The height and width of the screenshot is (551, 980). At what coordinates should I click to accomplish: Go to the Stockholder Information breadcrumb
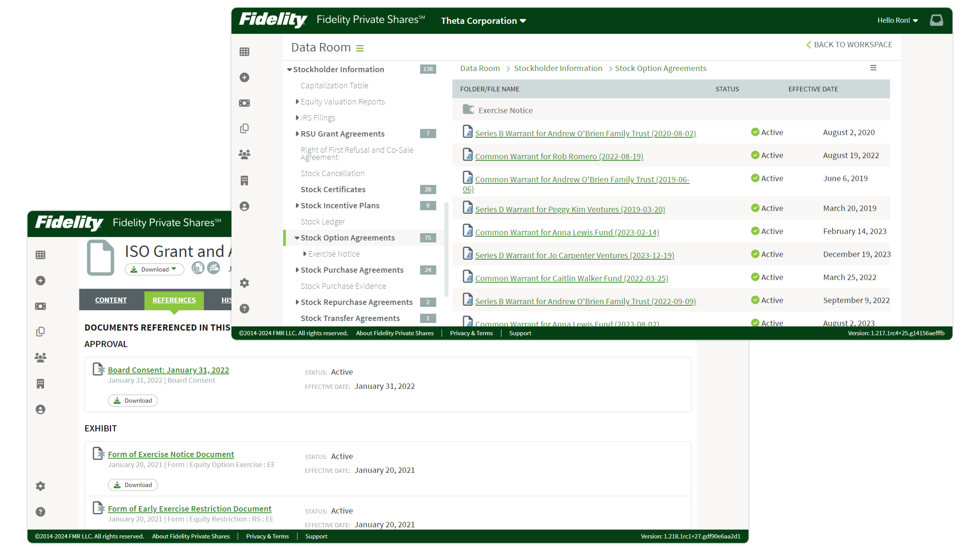pyautogui.click(x=558, y=68)
